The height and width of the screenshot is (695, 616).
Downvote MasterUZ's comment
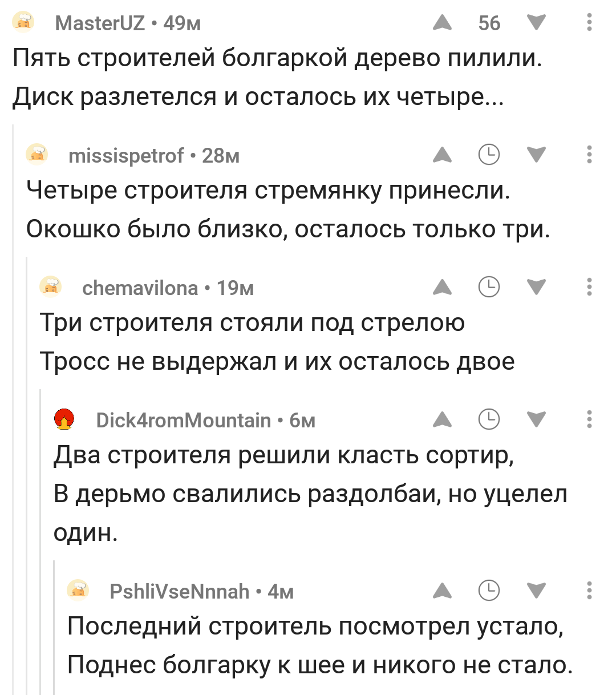pos(536,23)
